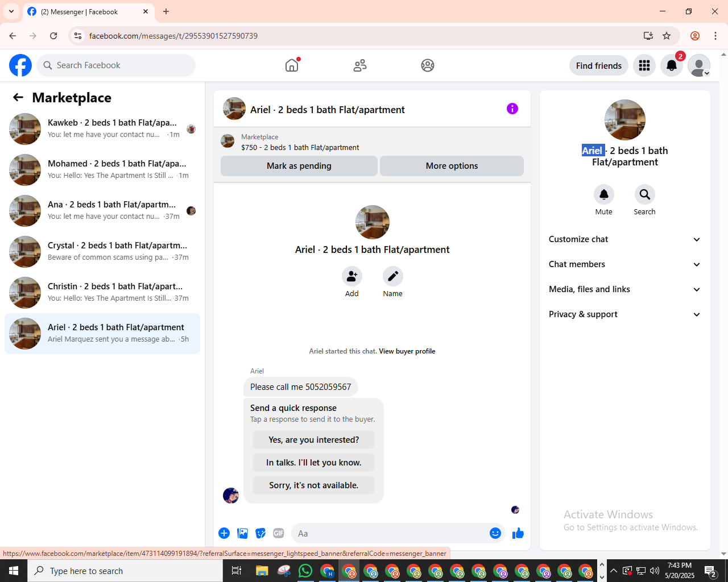
Task: Open WhatsApp from taskbar
Action: click(x=305, y=571)
